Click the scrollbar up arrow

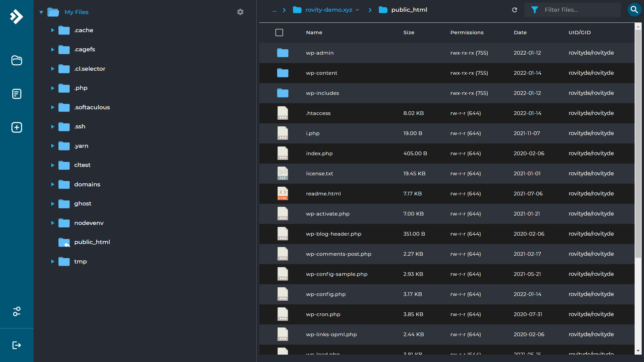pyautogui.click(x=638, y=26)
